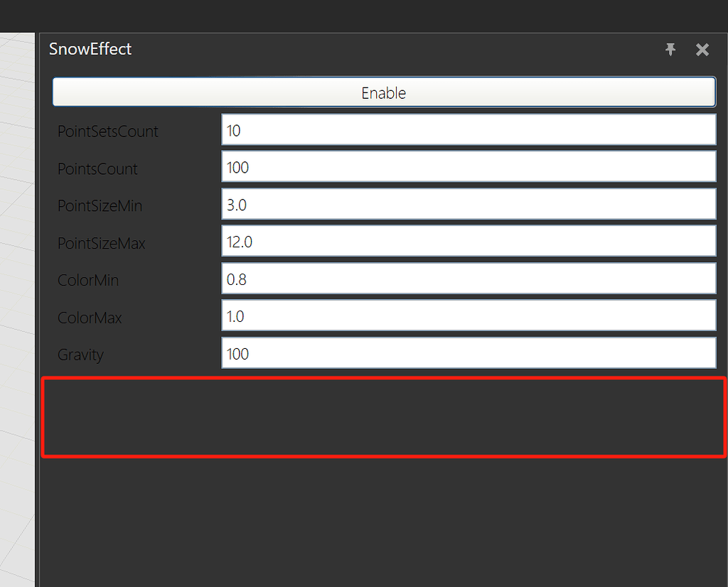Click the ColorMax label

(x=90, y=318)
